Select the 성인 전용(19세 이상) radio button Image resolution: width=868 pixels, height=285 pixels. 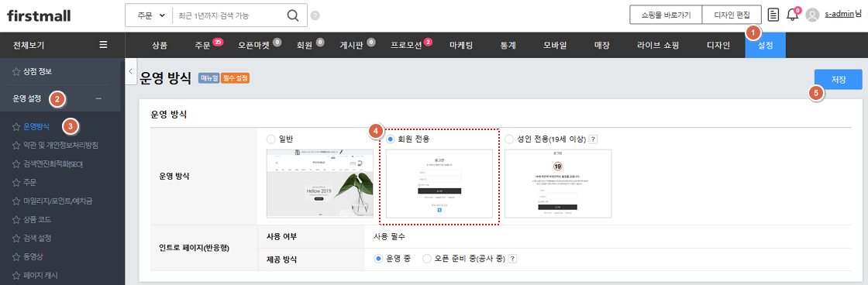click(x=509, y=139)
